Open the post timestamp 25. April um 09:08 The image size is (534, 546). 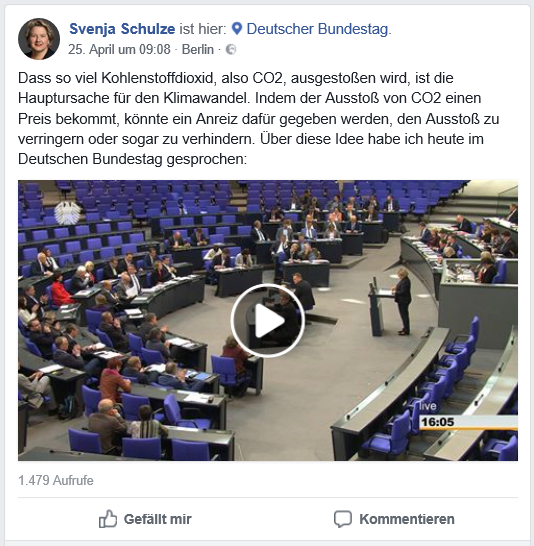pos(119,49)
